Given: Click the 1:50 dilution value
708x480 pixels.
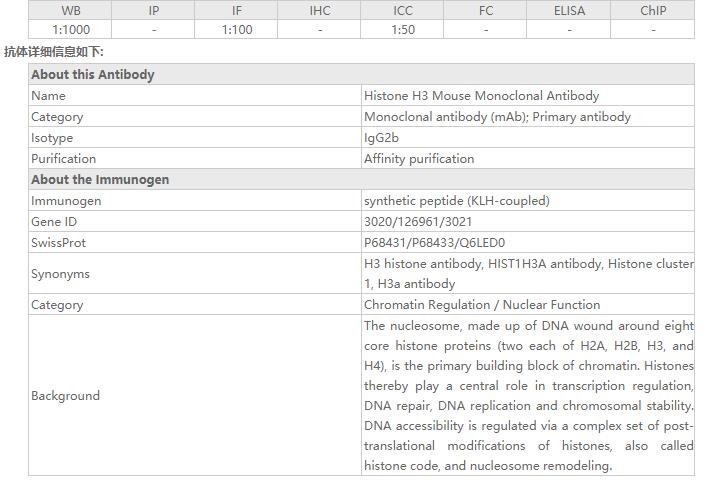Looking at the screenshot, I should click(403, 30).
